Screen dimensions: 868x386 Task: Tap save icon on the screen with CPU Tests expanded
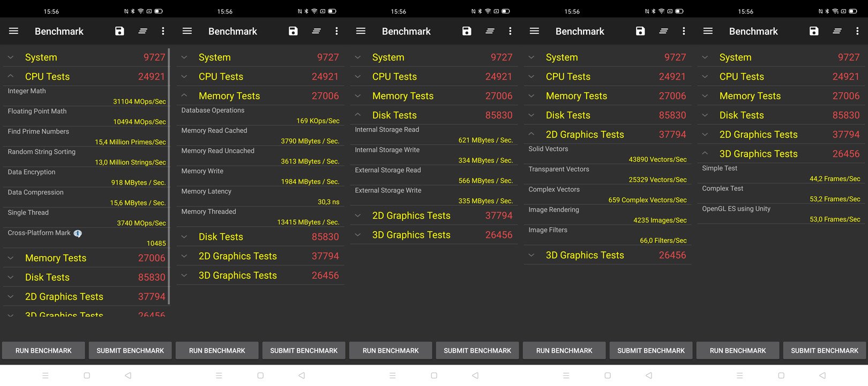pyautogui.click(x=119, y=31)
